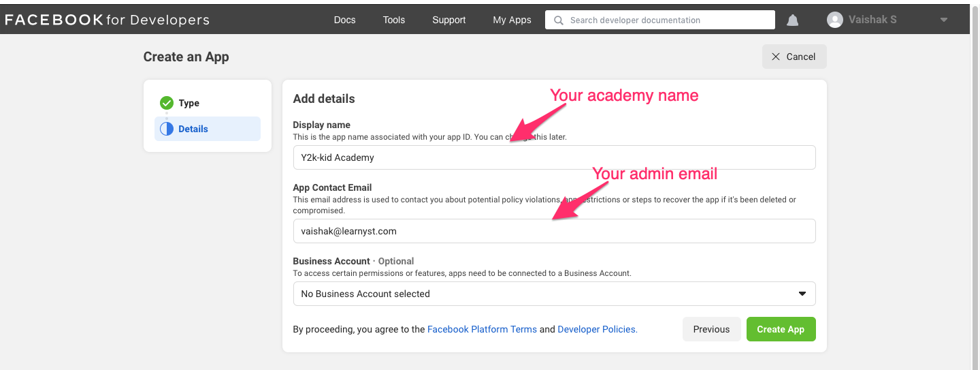The image size is (980, 370).
Task: Click the user profile avatar icon
Action: click(834, 20)
